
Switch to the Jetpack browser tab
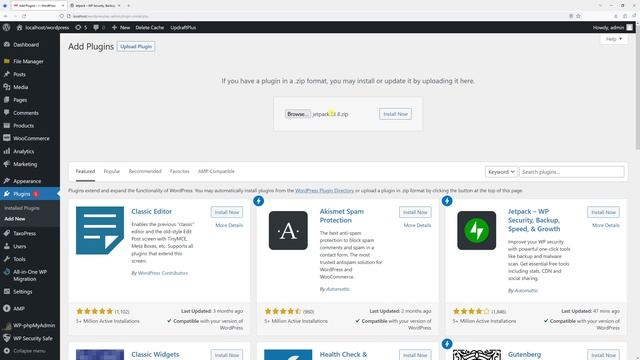tap(95, 6)
